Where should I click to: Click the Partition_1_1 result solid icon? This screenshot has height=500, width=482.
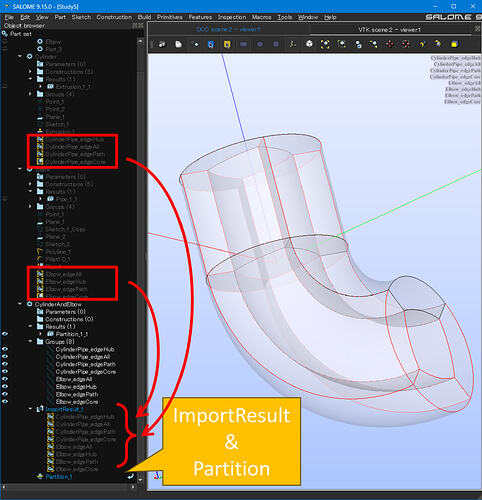50,334
